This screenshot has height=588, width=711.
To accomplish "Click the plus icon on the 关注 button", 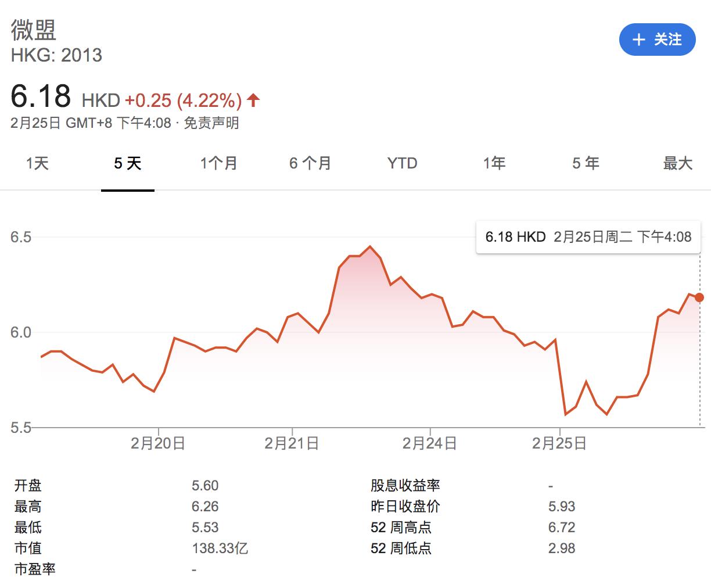I will click(x=638, y=40).
